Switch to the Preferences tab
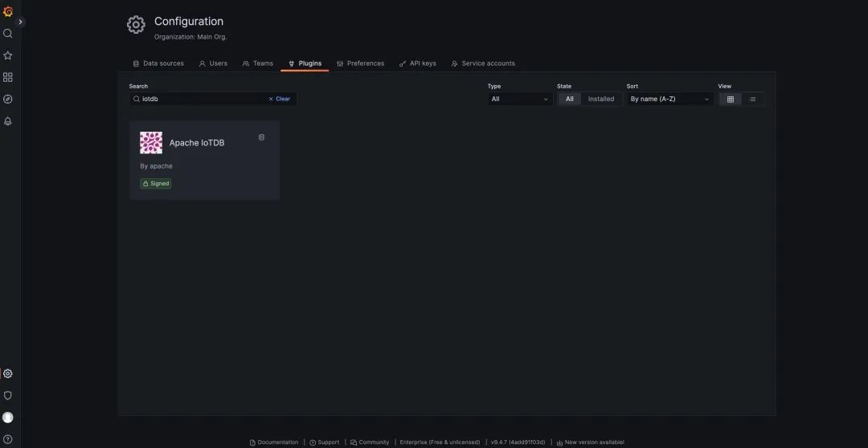Image resolution: width=868 pixels, height=448 pixels. 360,63
